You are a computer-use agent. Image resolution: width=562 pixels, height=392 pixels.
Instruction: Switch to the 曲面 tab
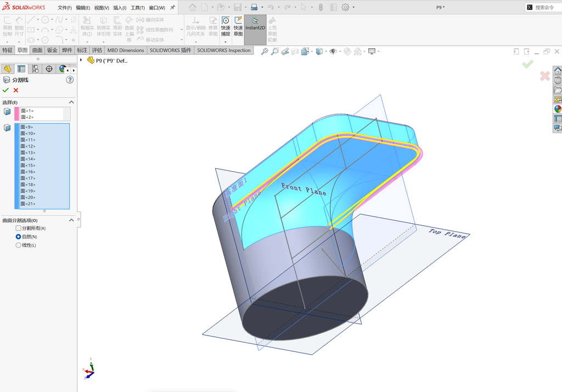pyautogui.click(x=37, y=50)
